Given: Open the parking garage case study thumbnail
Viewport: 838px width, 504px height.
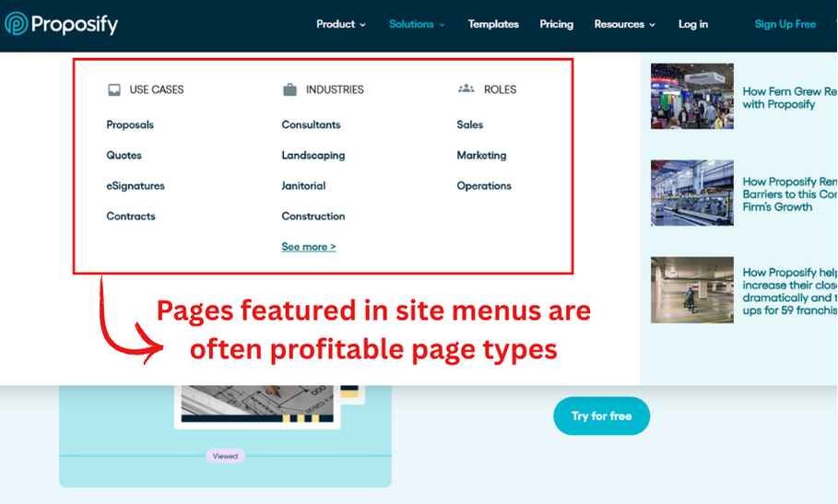Looking at the screenshot, I should tap(692, 290).
